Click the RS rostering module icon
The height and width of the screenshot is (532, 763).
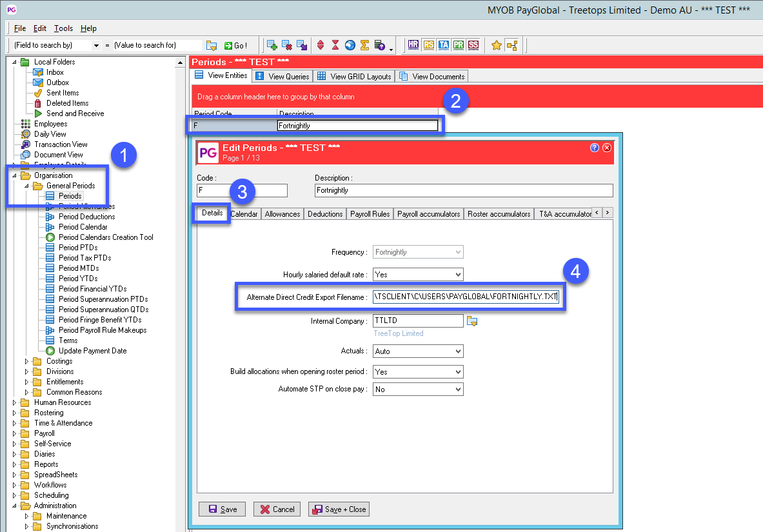click(x=429, y=45)
